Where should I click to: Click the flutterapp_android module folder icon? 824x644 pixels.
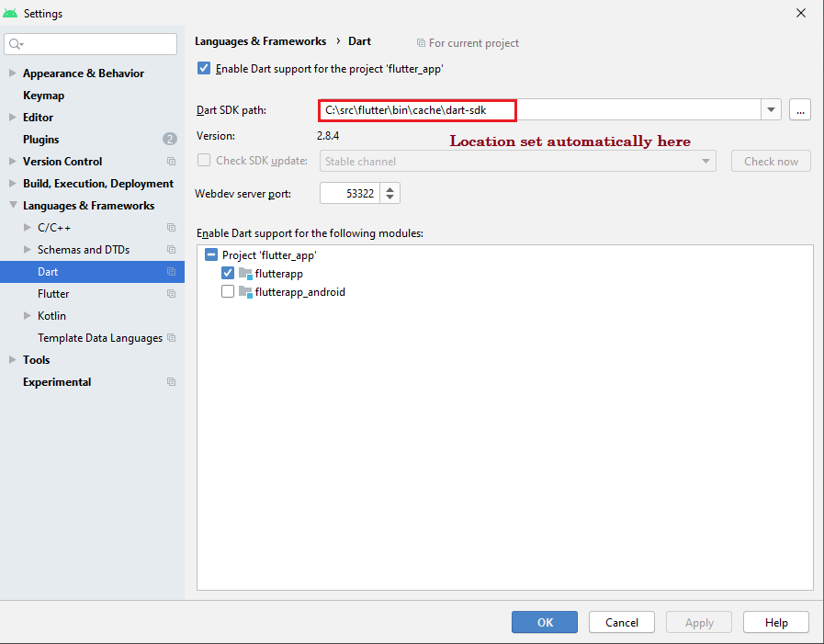pos(245,292)
